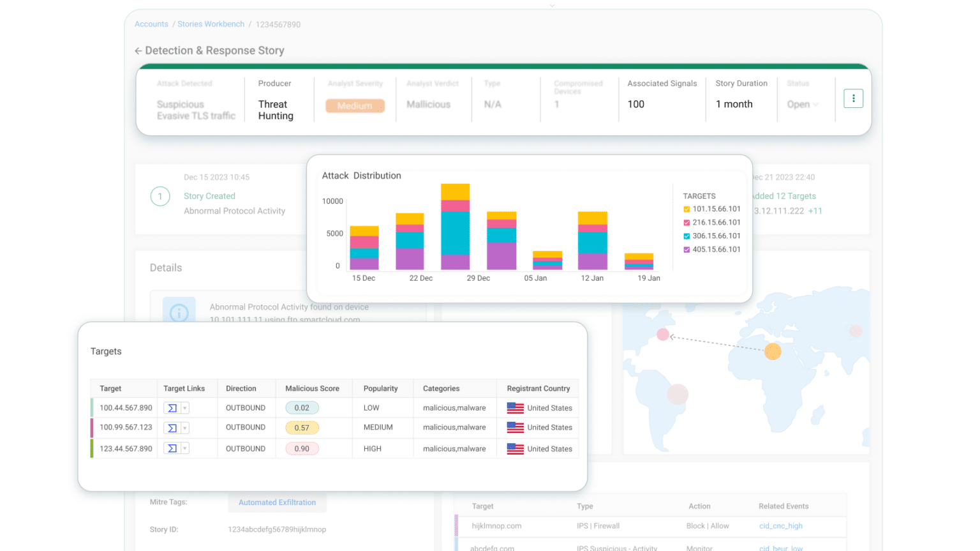Click the info icon in Details panel
This screenshot has height=551, width=980.
179,312
